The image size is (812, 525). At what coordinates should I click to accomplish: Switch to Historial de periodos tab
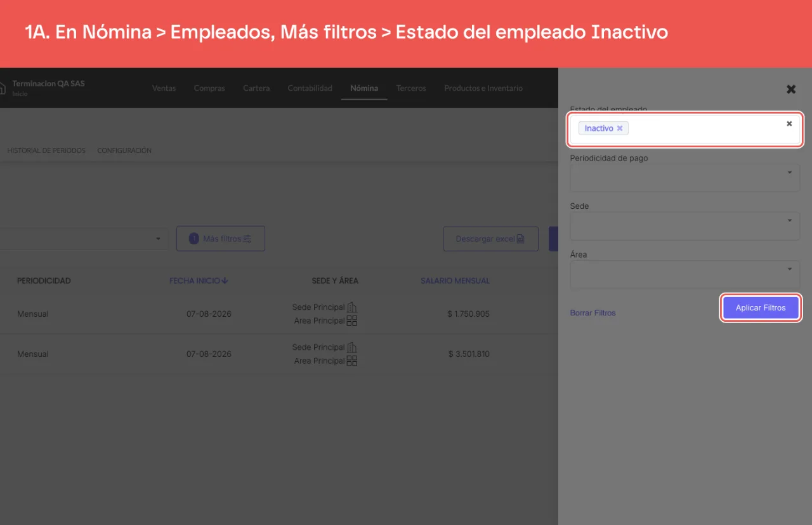46,150
